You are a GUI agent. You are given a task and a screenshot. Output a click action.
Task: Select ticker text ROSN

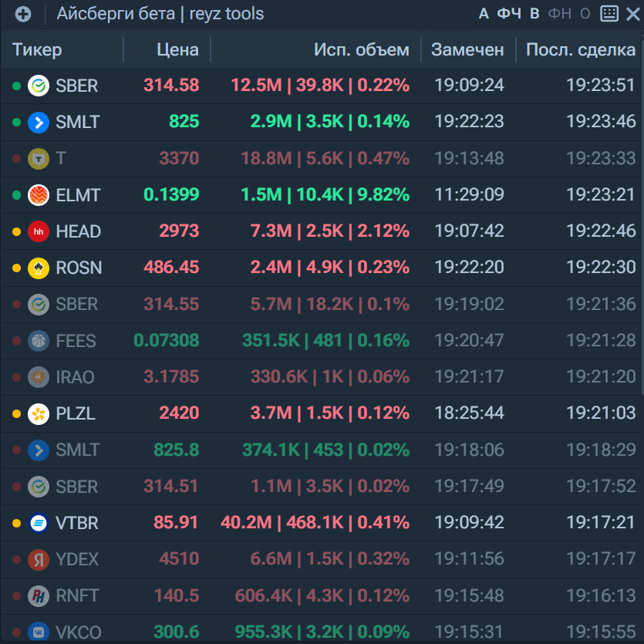point(79,268)
